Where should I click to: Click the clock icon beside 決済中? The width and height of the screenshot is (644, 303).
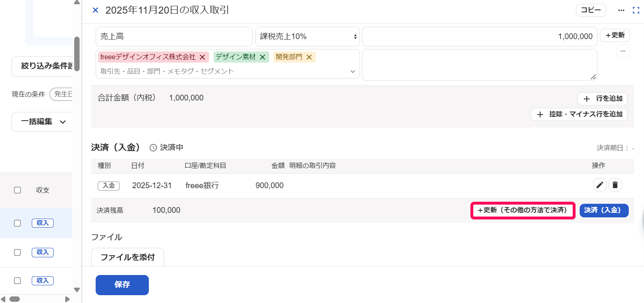tap(153, 148)
